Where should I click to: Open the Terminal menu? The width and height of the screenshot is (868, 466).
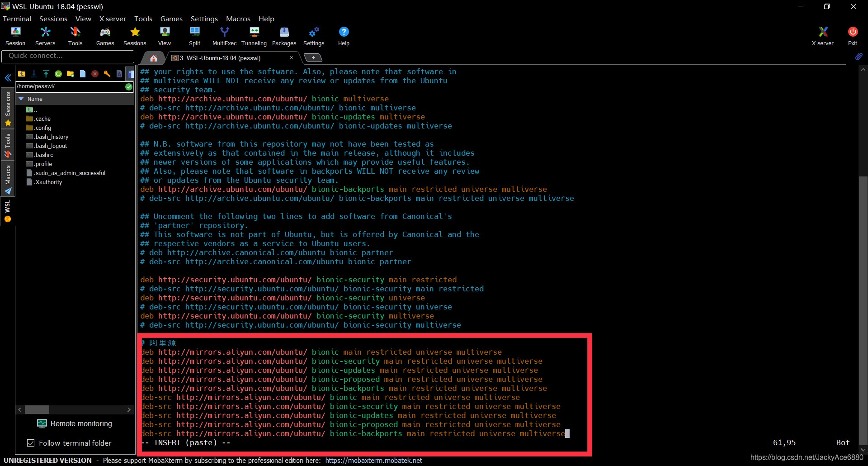[x=17, y=19]
